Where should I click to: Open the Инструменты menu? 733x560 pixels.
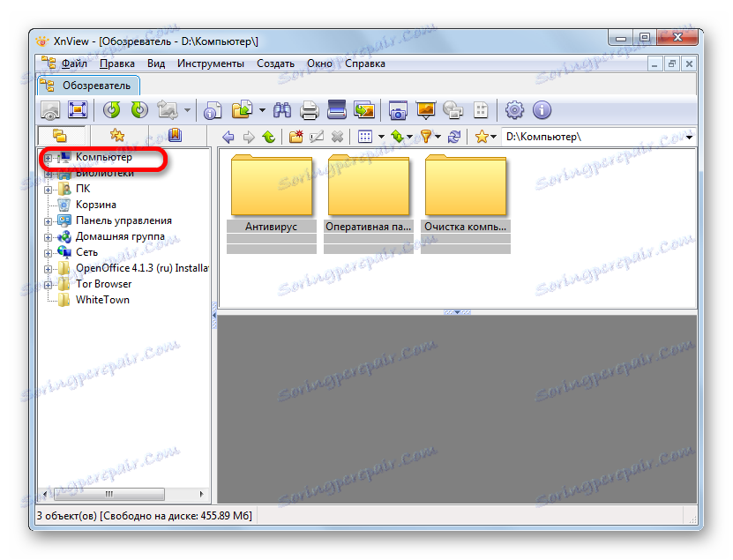[x=210, y=63]
